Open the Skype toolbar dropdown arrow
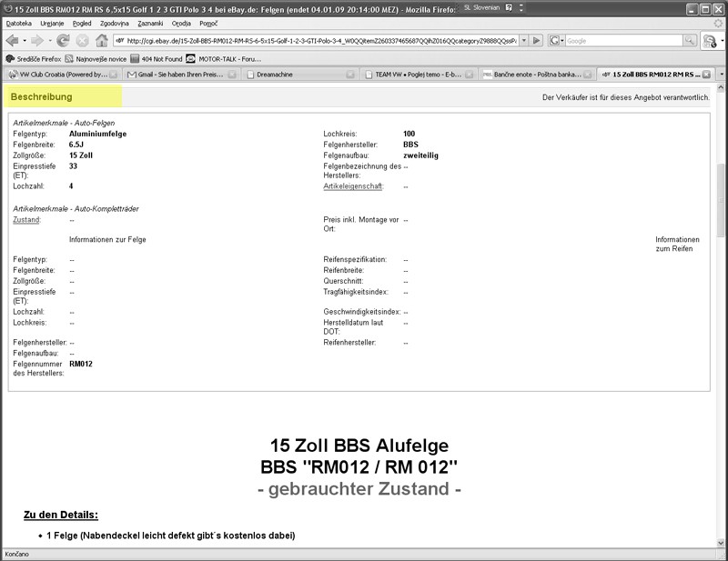 [723, 41]
